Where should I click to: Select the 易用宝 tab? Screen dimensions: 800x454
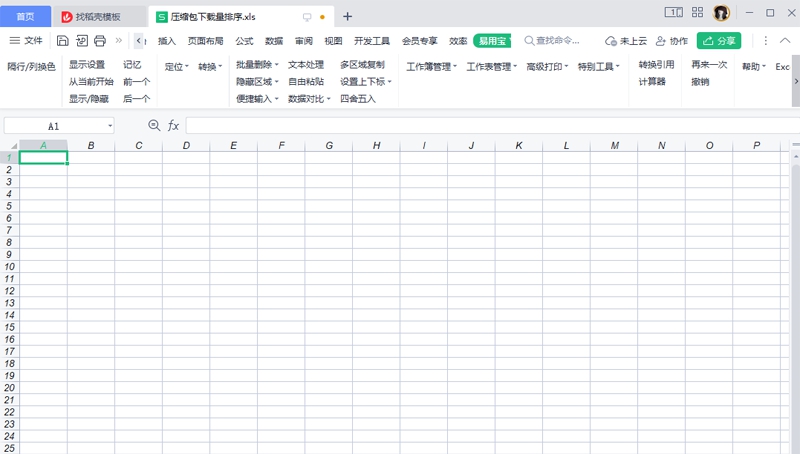tap(492, 41)
